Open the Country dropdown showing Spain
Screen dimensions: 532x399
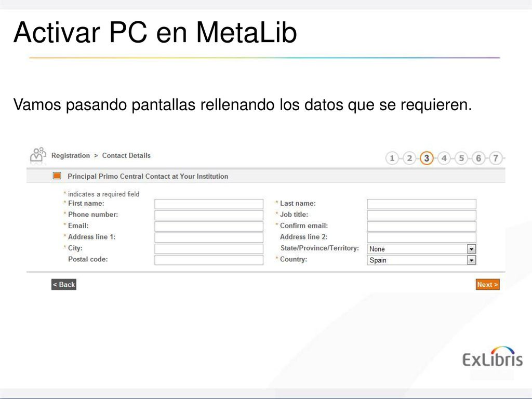point(421,260)
